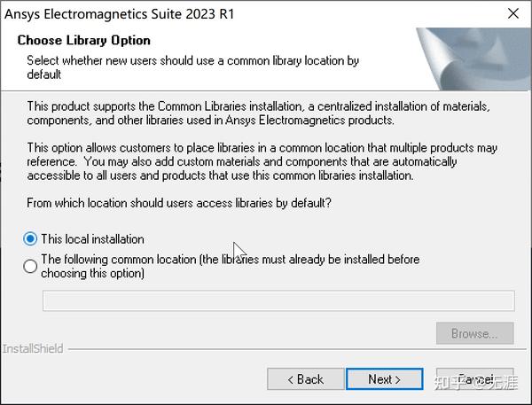Continue installation with the Next button
This screenshot has width=532, height=405.
pyautogui.click(x=385, y=379)
